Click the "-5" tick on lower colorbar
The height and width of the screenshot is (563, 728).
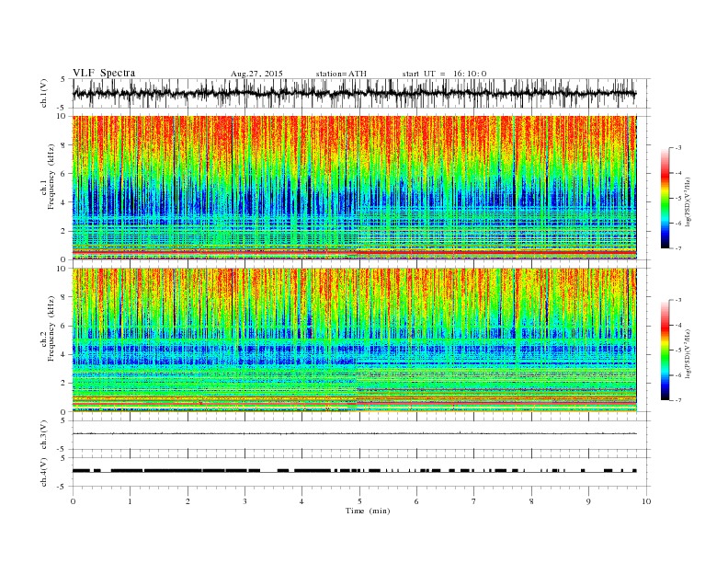click(678, 350)
